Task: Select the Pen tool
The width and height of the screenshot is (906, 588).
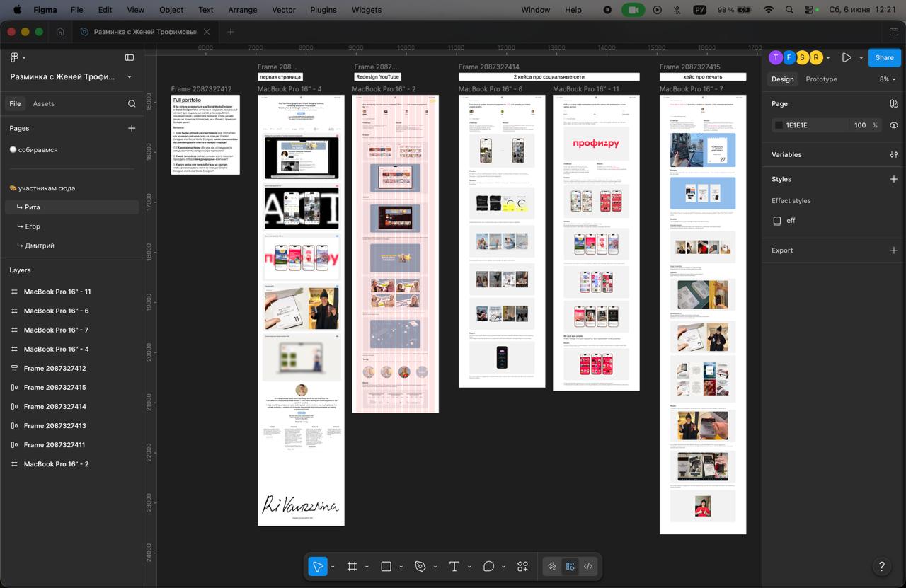Action: pyautogui.click(x=420, y=566)
